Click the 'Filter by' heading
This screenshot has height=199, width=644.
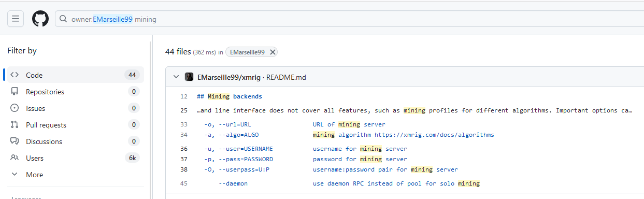coord(22,51)
